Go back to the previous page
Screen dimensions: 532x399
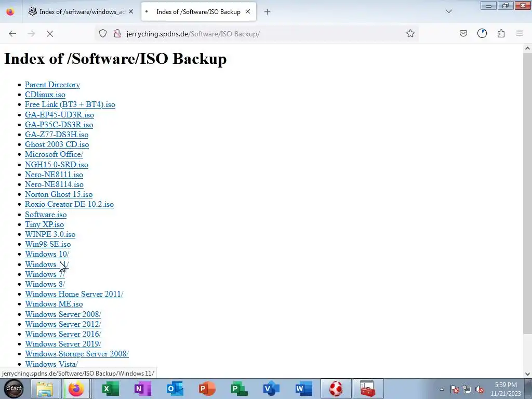[x=12, y=34]
